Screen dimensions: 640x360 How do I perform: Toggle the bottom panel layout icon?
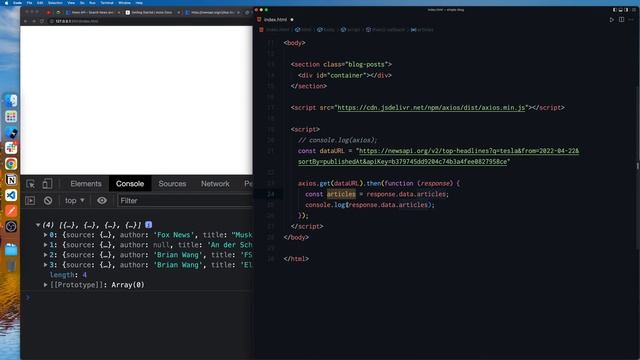620,10
